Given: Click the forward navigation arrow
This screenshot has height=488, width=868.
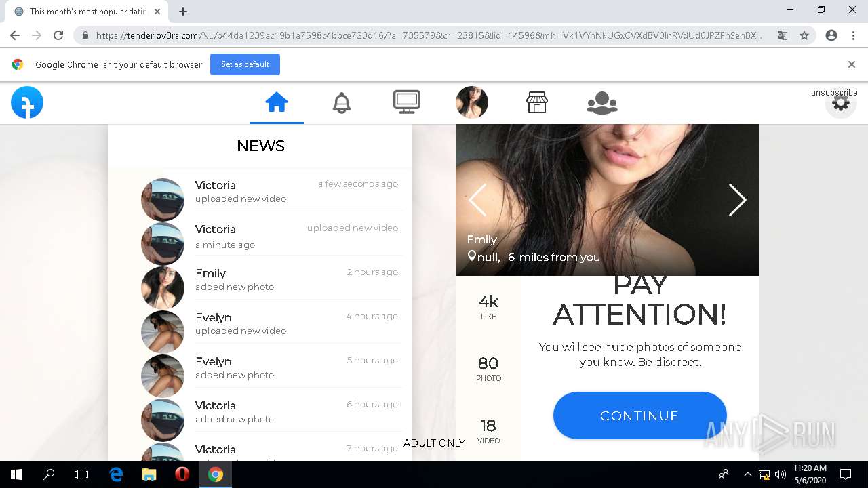Looking at the screenshot, I should tap(37, 35).
